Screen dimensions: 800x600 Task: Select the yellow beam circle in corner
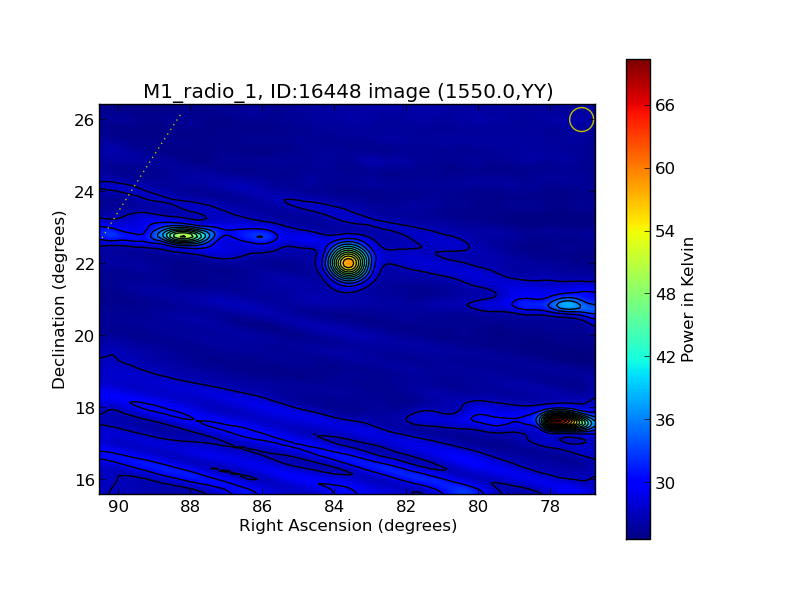[581, 119]
